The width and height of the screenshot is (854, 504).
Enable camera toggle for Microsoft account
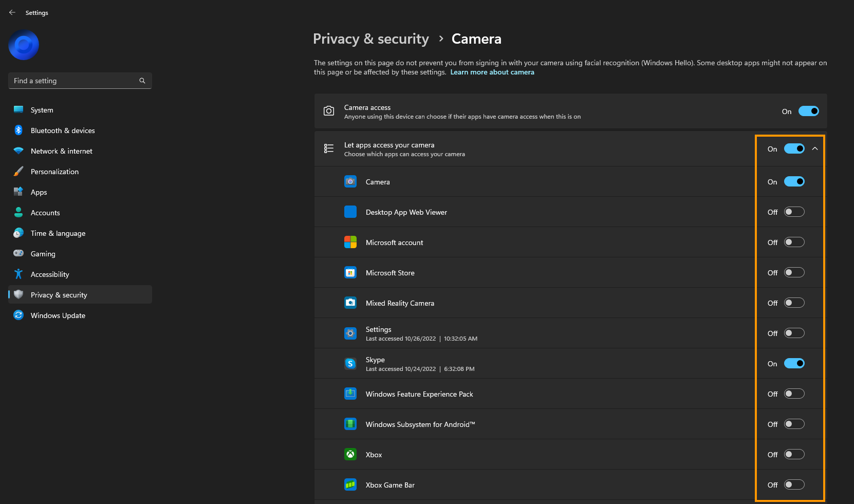point(794,242)
